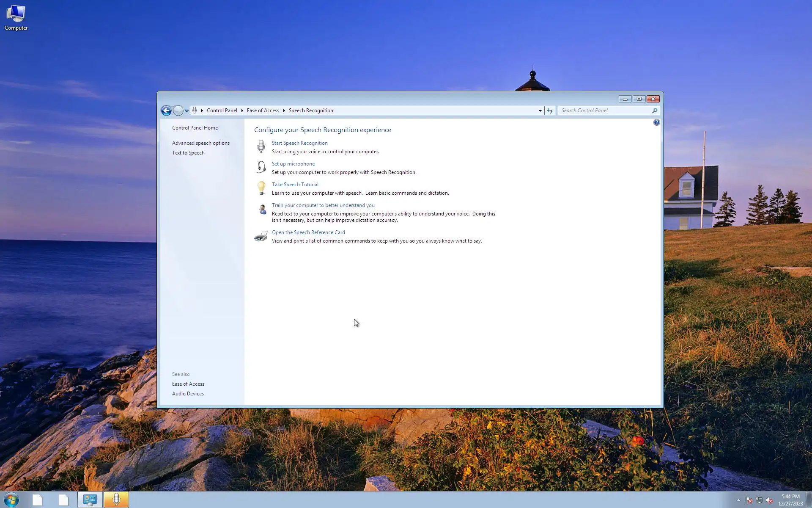Viewport: 812px width, 508px height.
Task: Open the Text to Speech link
Action: [188, 153]
